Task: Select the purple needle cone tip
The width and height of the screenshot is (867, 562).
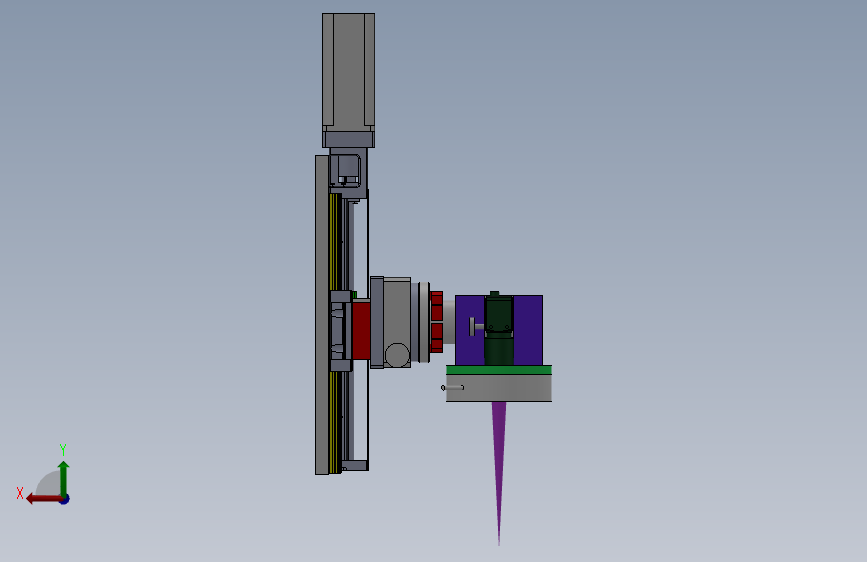Action: pyautogui.click(x=499, y=465)
